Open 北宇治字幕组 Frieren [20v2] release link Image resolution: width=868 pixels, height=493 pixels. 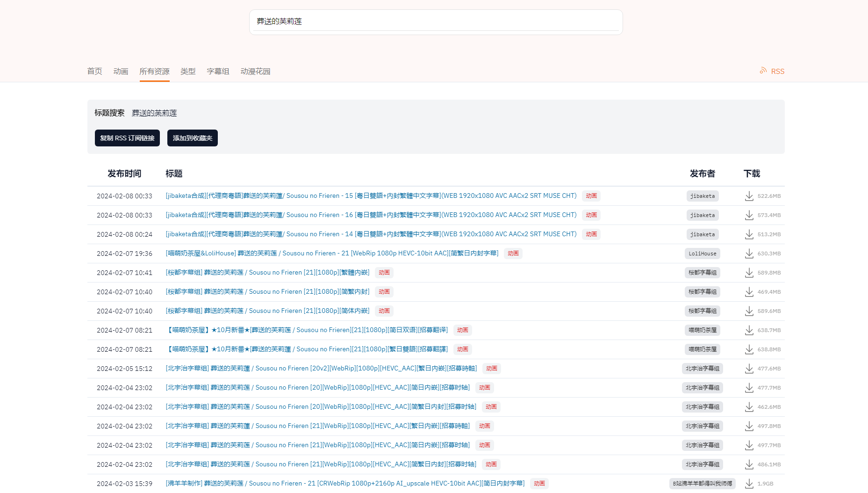coord(321,368)
